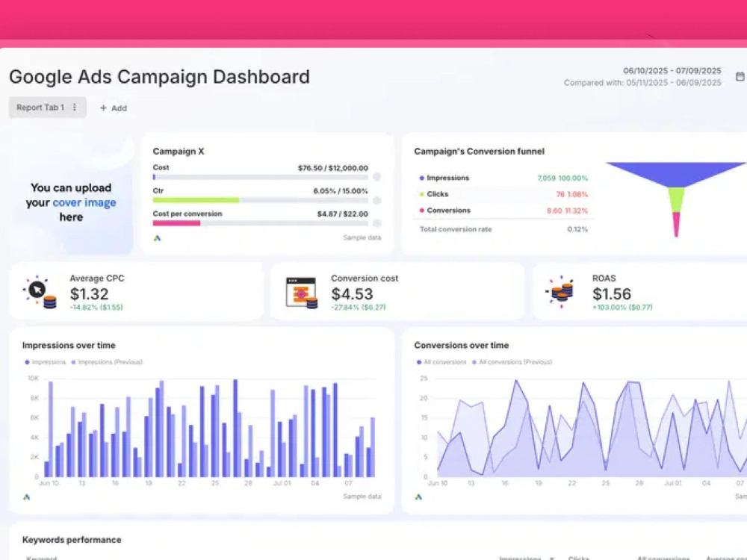This screenshot has width=747, height=560.
Task: Click the pink Cost per conversion bar
Action: (176, 223)
